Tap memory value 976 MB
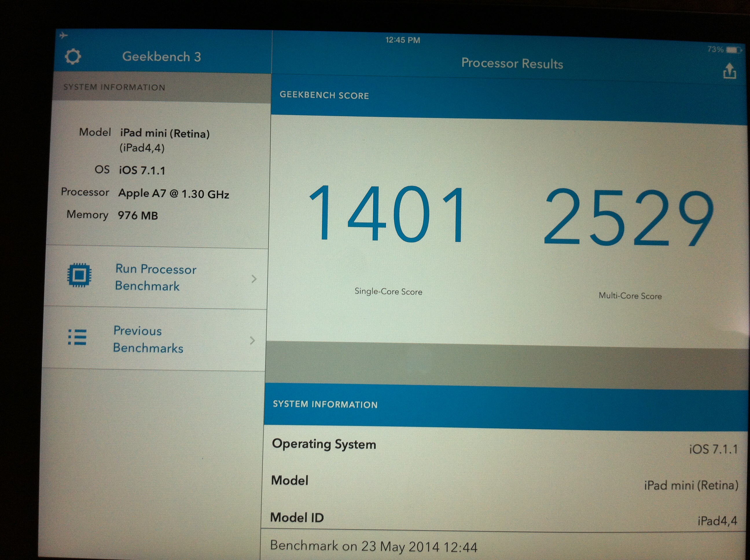Image resolution: width=750 pixels, height=560 pixels. [138, 215]
